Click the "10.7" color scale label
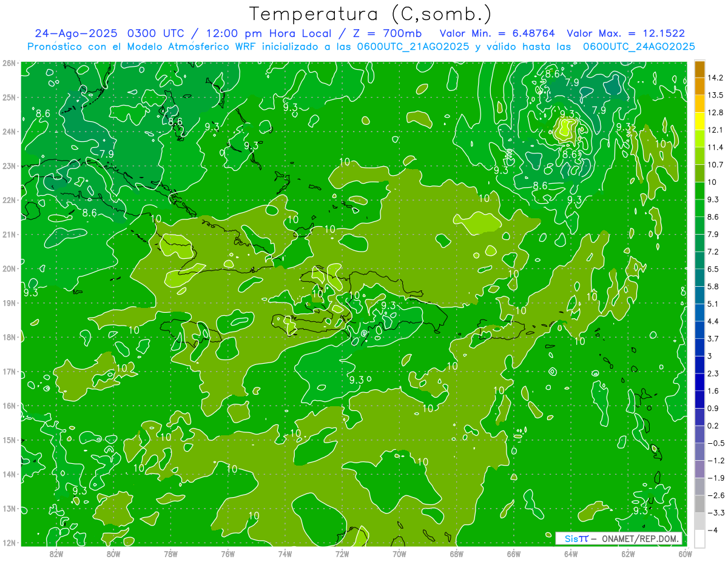Image resolution: width=728 pixels, height=562 pixels. [x=715, y=164]
